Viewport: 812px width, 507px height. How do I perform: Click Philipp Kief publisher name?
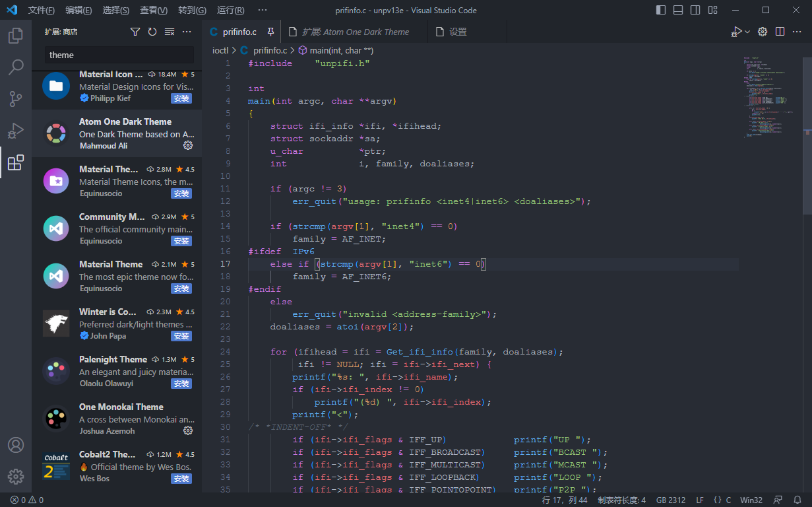click(x=110, y=98)
